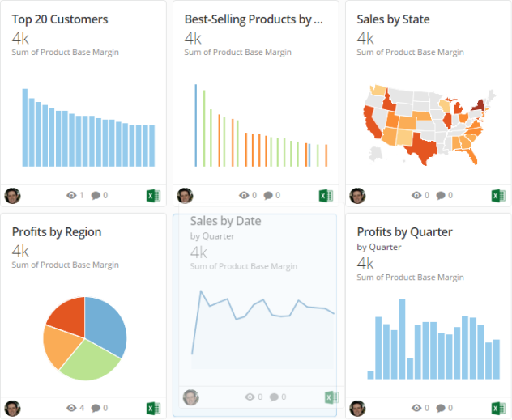Image resolution: width=512 pixels, height=420 pixels.
Task: Open the Excel icon on Profits by Region card
Action: [153, 408]
